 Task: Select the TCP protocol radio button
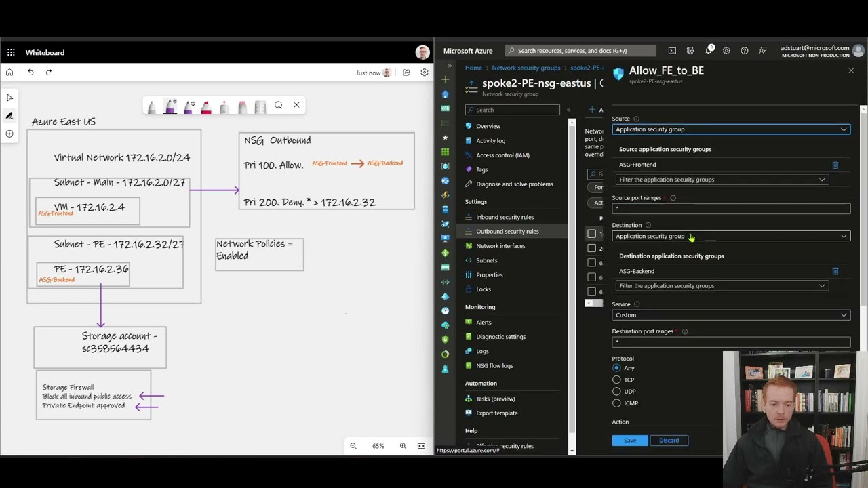coord(616,380)
